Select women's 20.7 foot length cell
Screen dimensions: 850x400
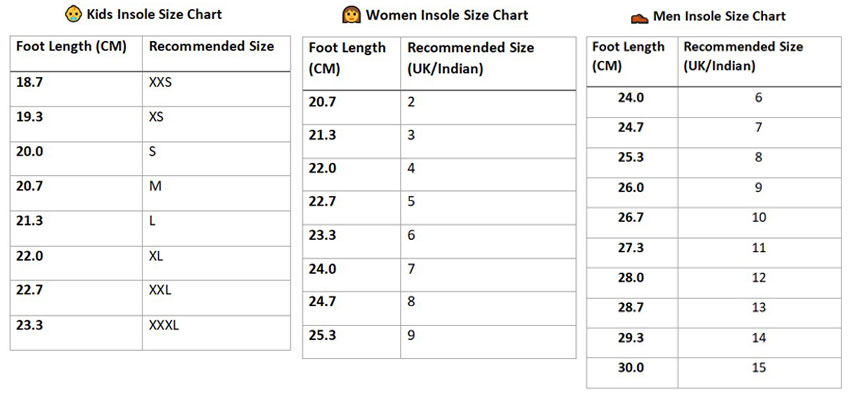click(323, 101)
